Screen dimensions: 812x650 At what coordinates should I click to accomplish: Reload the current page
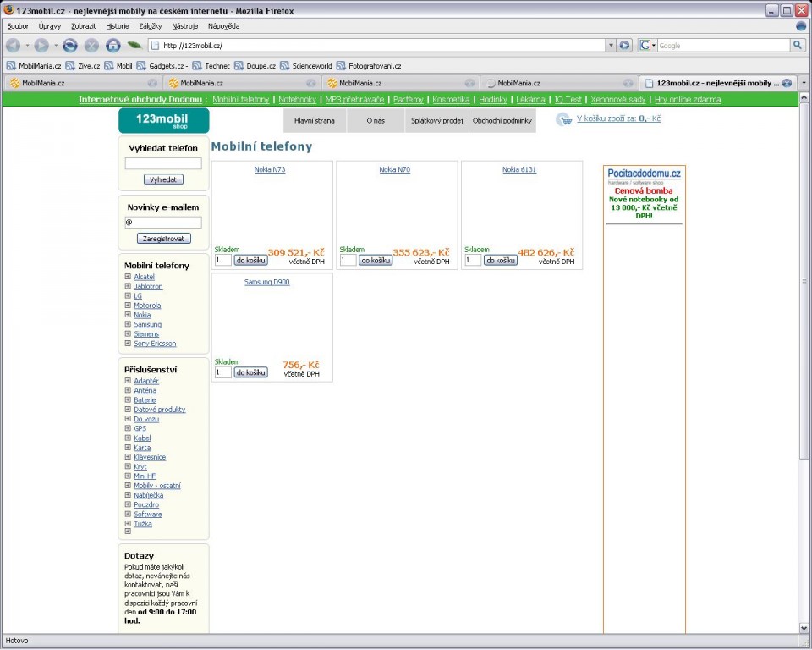[70, 46]
